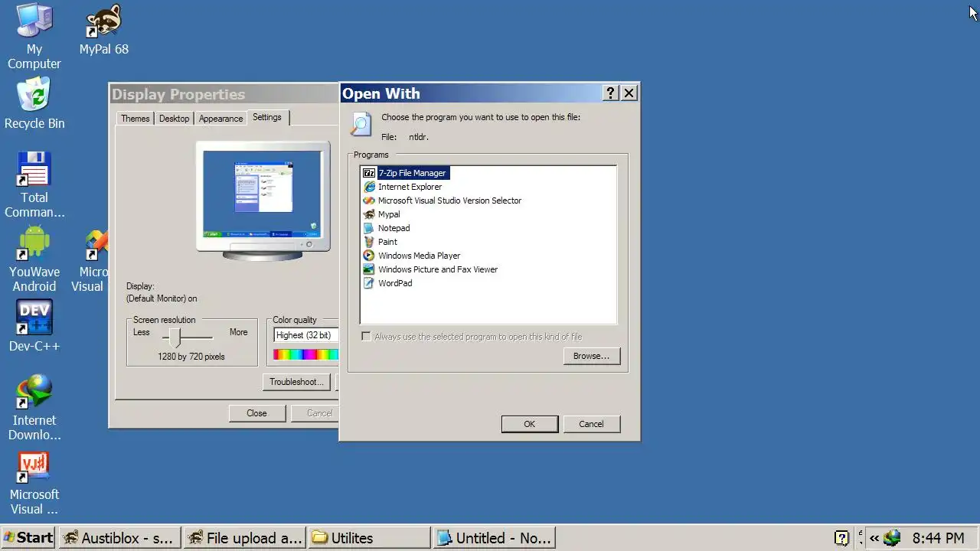Click Close in Display Properties
Image resolution: width=980 pixels, height=551 pixels.
coord(256,413)
